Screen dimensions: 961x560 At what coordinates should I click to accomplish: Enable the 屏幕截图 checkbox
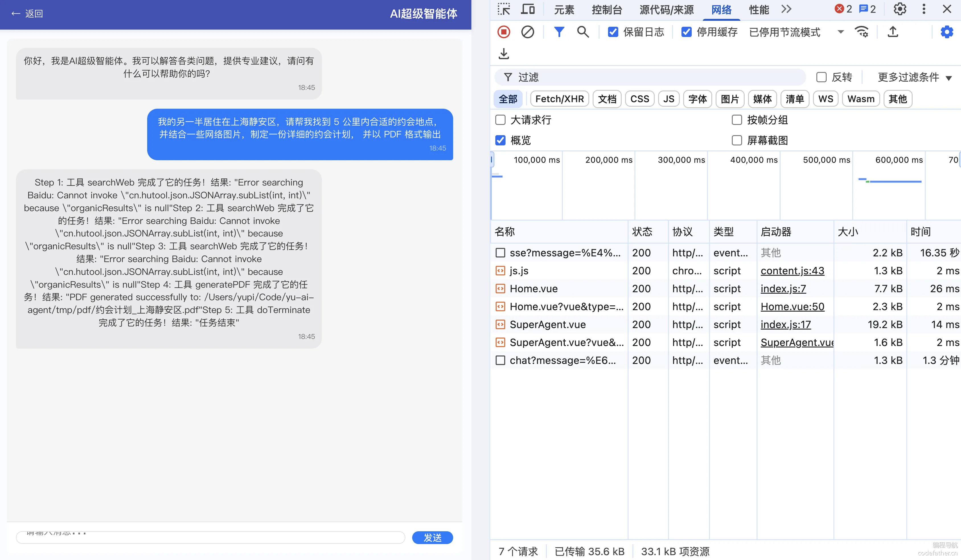point(737,140)
